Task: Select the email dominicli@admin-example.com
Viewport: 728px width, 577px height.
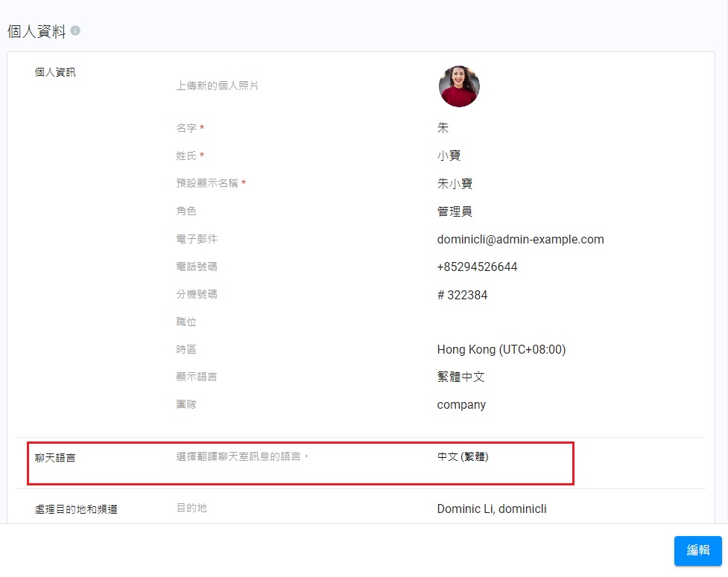Action: [520, 239]
